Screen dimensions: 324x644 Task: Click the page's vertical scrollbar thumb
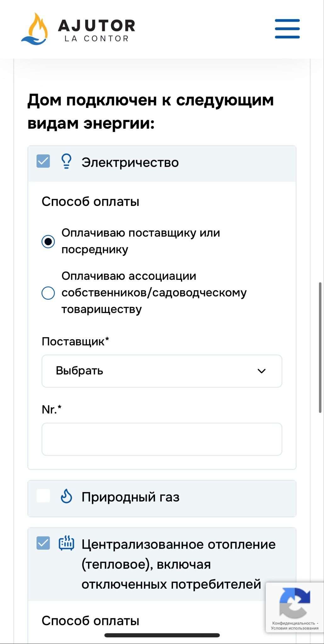(x=320, y=347)
